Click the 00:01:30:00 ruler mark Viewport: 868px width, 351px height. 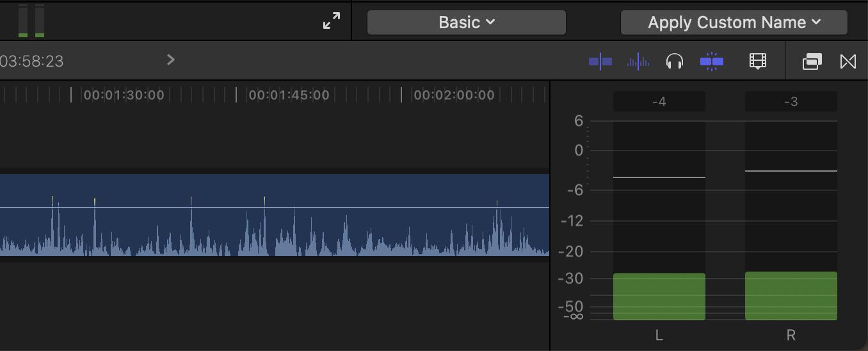click(x=124, y=95)
